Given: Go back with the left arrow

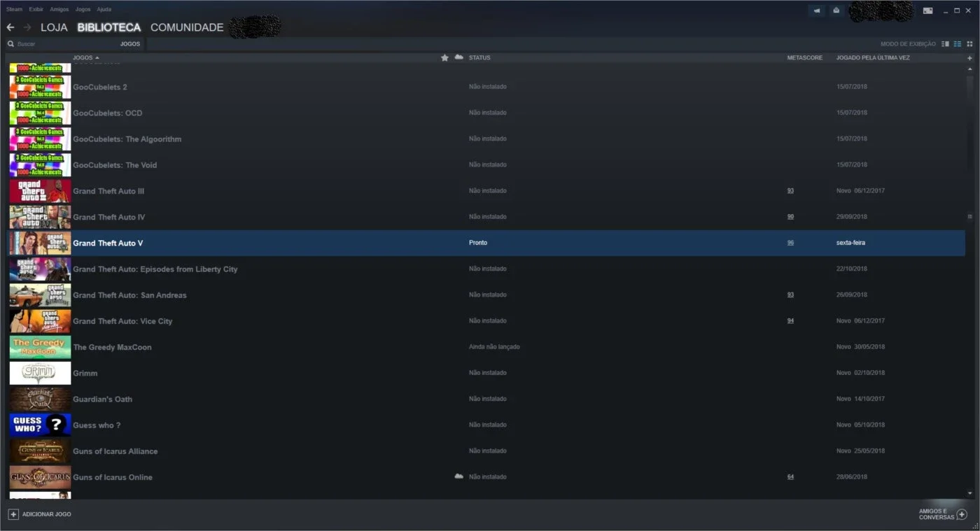Looking at the screenshot, I should point(10,27).
